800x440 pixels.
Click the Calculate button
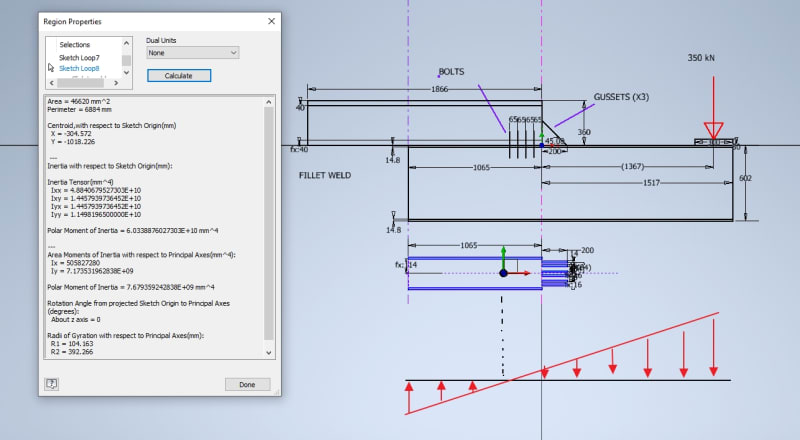(x=179, y=76)
